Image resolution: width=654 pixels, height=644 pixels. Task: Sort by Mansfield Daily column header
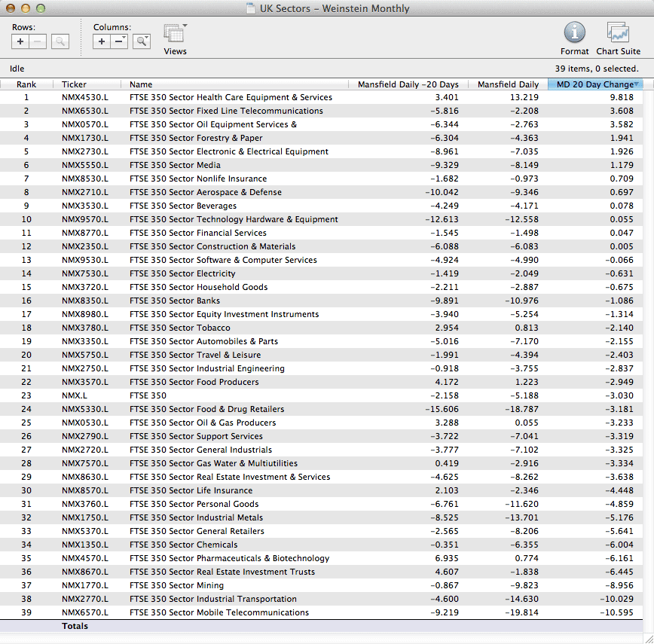(507, 84)
